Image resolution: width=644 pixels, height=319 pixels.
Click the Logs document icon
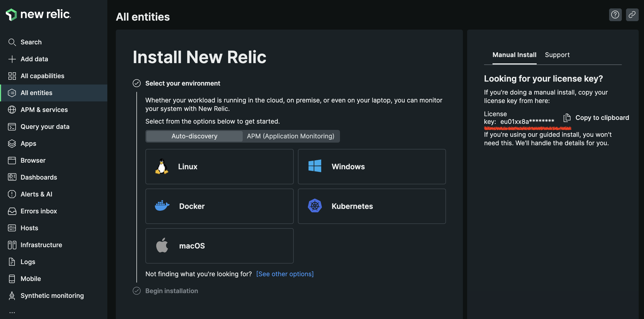point(12,262)
